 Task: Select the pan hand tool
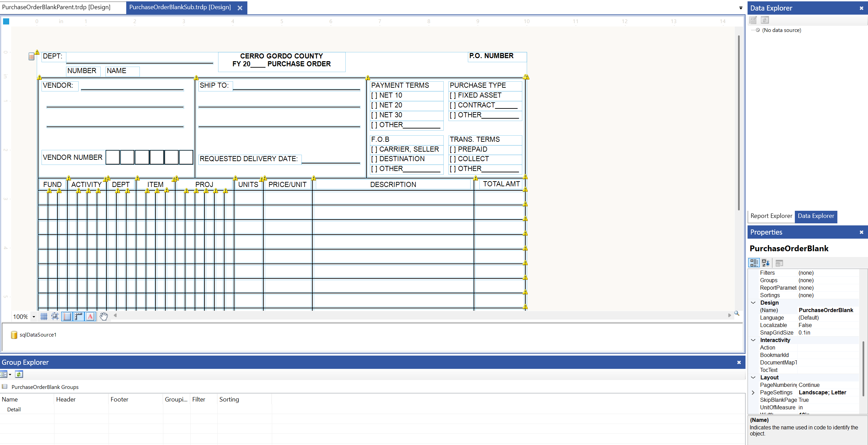pyautogui.click(x=104, y=316)
